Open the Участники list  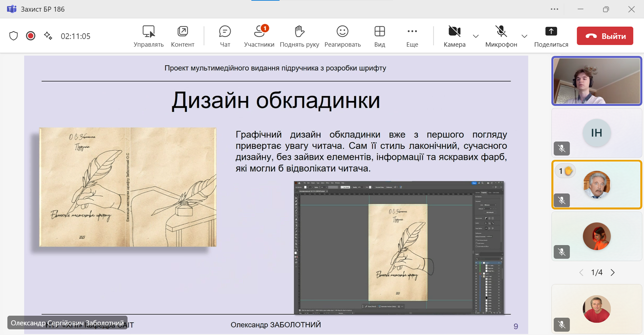pos(259,36)
